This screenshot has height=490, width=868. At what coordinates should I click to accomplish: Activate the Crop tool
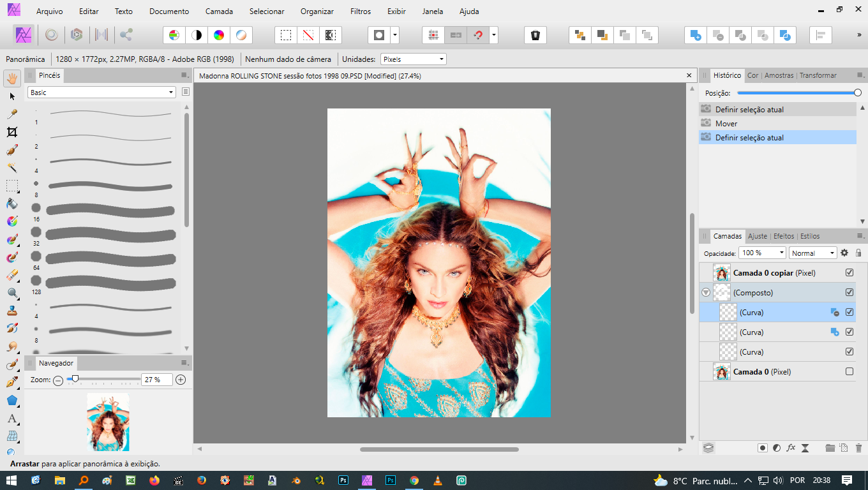(12, 132)
